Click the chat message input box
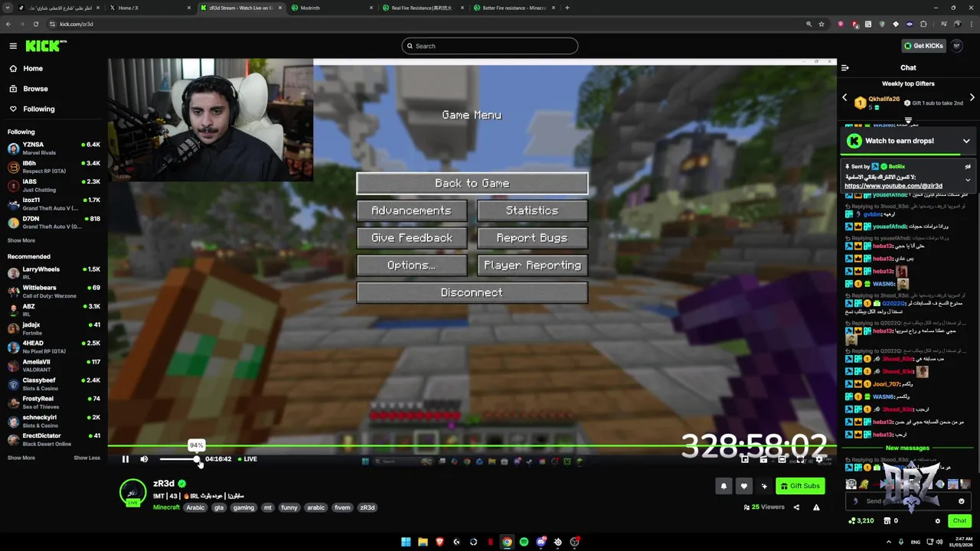Viewport: 980px width, 551px height. 908,501
